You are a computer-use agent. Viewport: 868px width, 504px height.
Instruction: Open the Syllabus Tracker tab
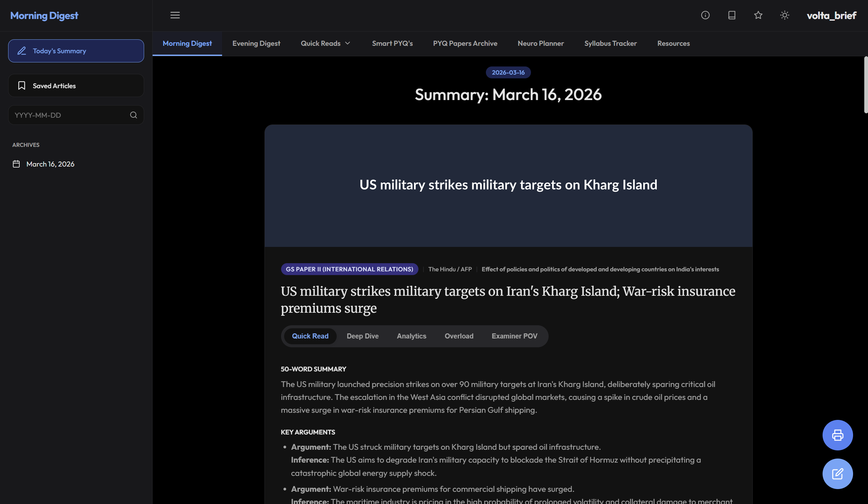coord(610,43)
